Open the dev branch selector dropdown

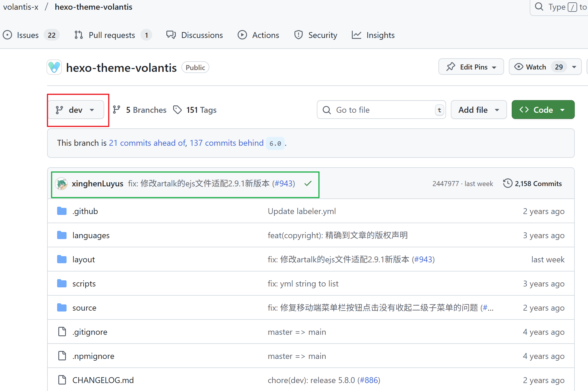point(76,110)
